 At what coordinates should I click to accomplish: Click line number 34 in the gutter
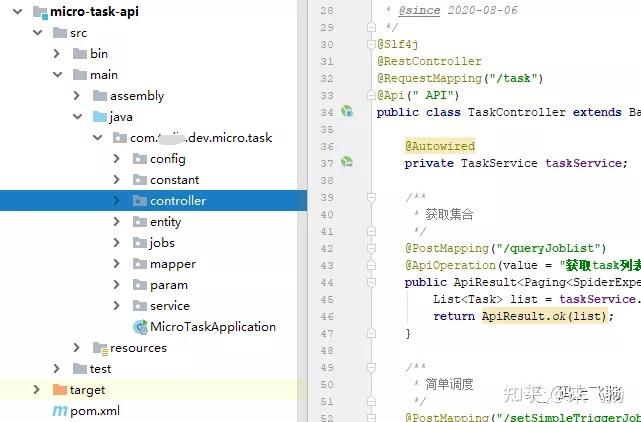[327, 112]
